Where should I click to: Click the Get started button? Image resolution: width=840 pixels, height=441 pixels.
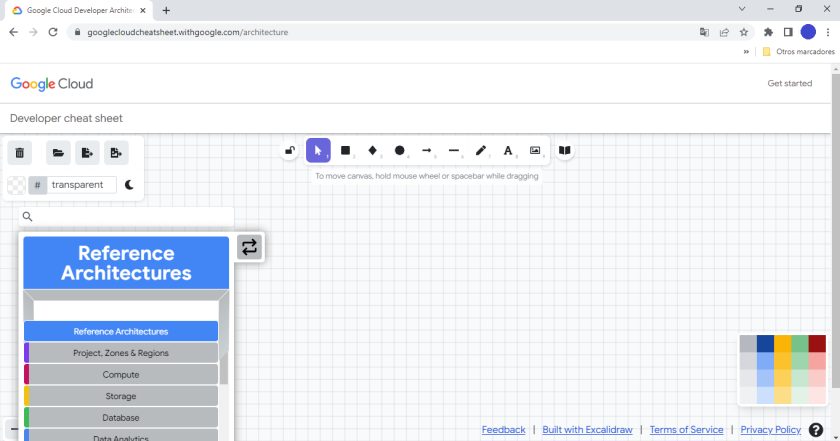[x=789, y=83]
